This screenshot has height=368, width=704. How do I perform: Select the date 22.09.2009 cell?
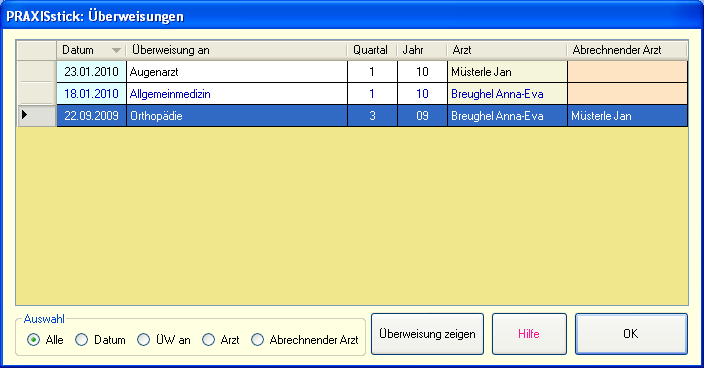(92, 116)
